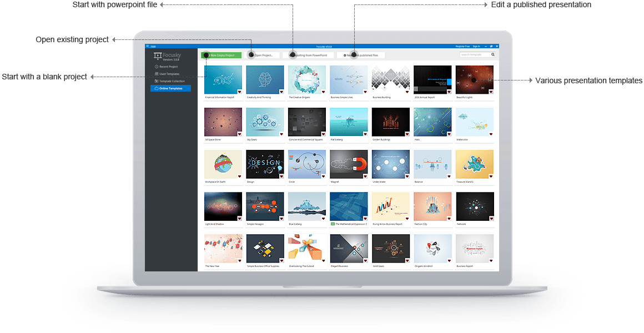Viewport: 644px width, 333px height.
Task: Click the Template Collection icon
Action: point(157,81)
